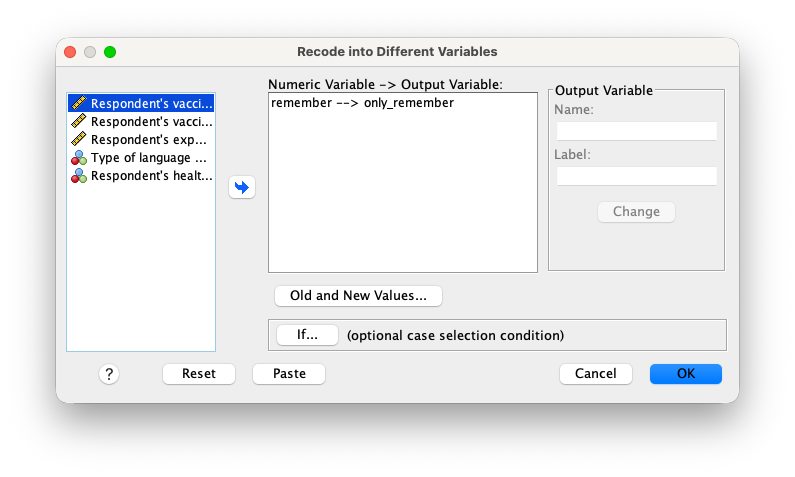The width and height of the screenshot is (795, 477).
Task: Select the highlighted Respondent's vacci... scale variable
Action: [x=141, y=103]
